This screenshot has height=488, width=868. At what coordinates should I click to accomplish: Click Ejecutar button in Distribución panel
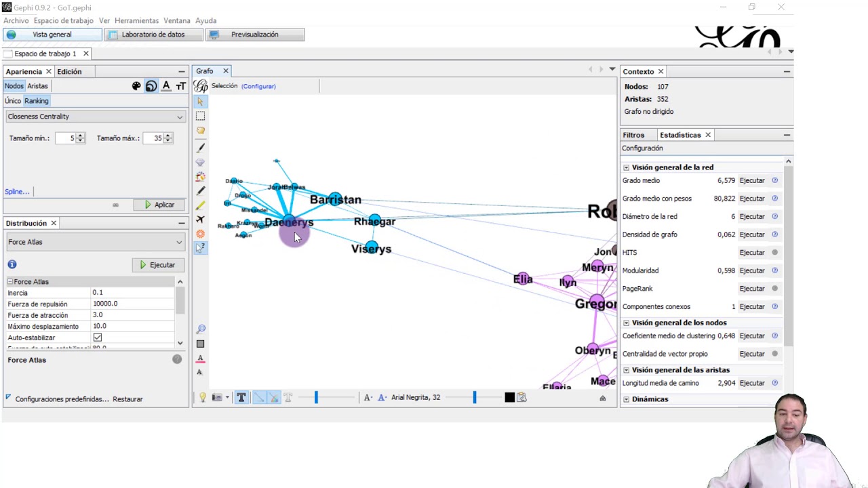(157, 265)
